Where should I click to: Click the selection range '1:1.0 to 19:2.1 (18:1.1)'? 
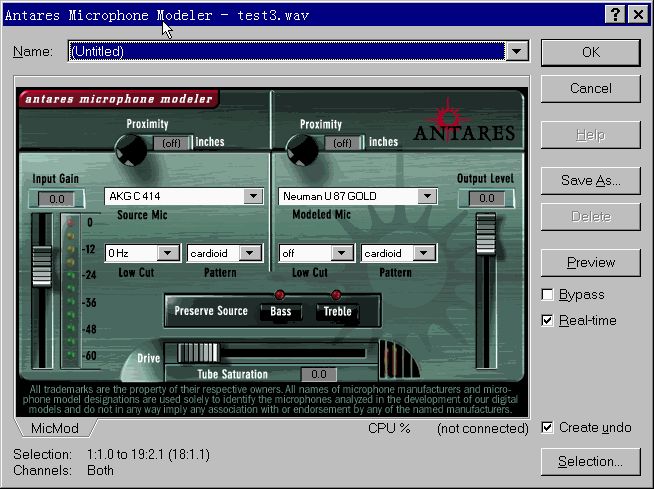click(148, 454)
